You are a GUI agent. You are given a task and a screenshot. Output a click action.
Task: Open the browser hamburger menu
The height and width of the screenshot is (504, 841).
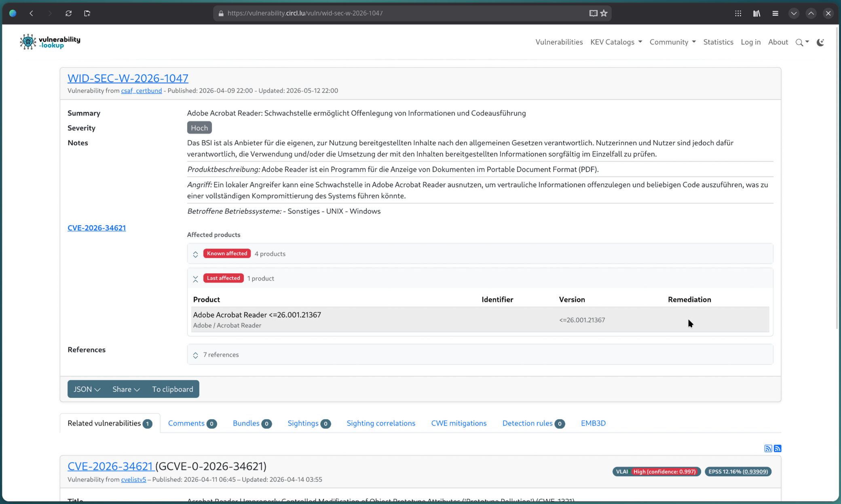[x=775, y=13]
